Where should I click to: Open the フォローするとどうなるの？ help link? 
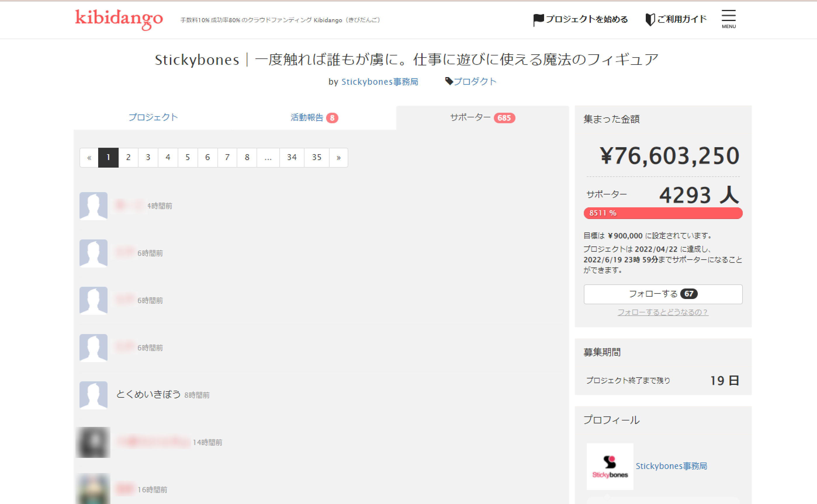coord(663,312)
